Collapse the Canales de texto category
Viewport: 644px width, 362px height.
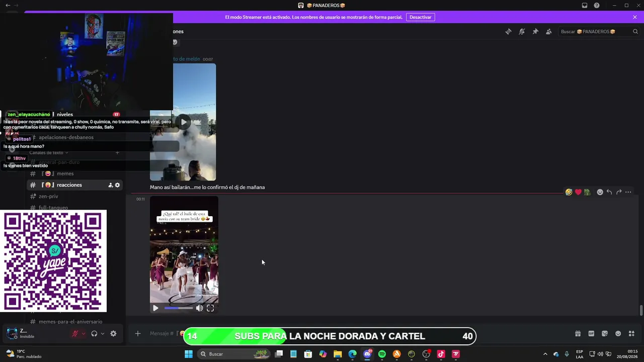[48, 153]
